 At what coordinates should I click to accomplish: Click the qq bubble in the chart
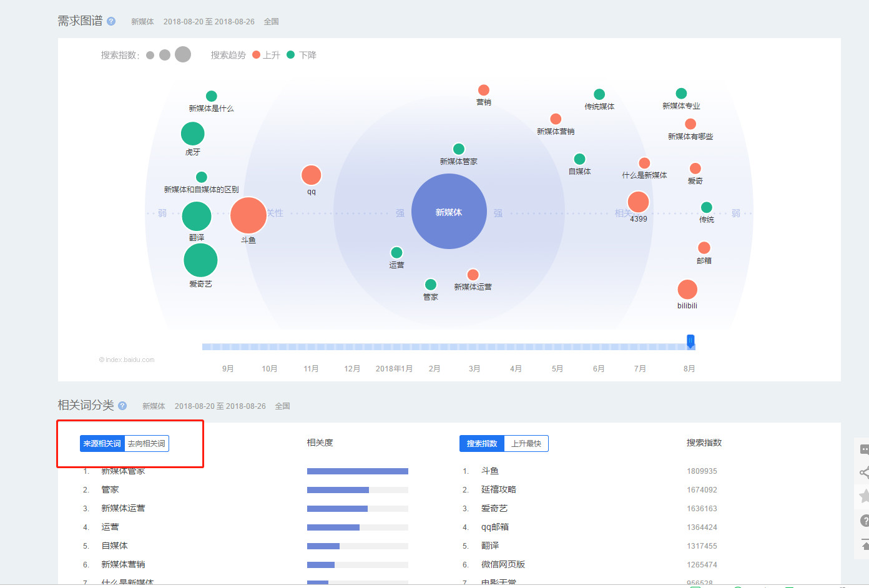(x=312, y=175)
